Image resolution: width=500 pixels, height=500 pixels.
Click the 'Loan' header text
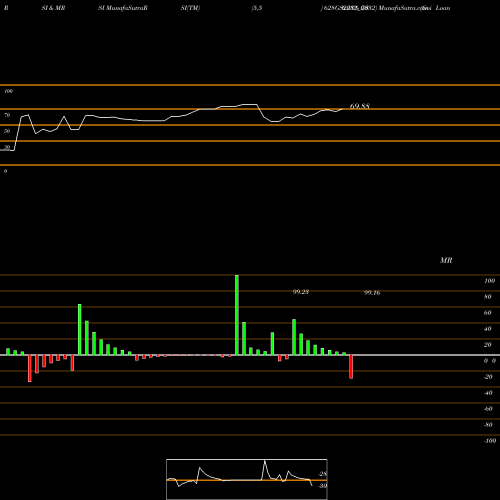[x=443, y=8]
